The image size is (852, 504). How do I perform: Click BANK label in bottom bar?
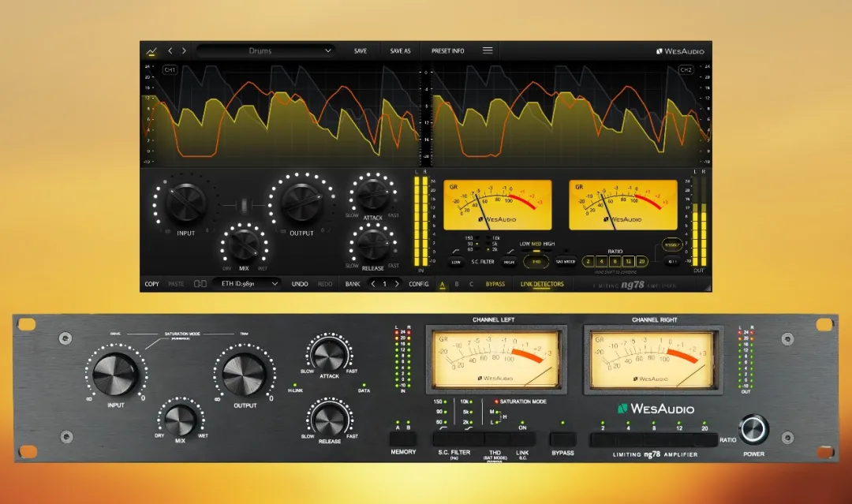[x=353, y=284]
